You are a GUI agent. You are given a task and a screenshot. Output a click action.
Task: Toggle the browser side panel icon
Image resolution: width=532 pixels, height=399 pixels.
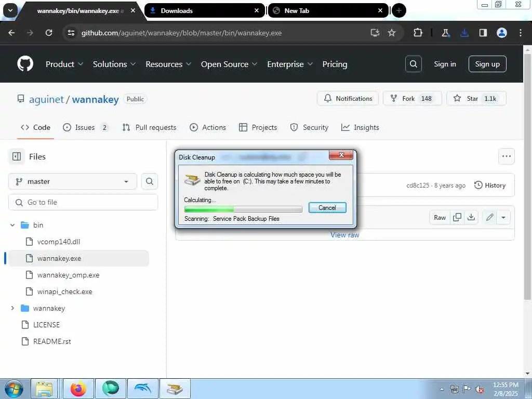pos(483,33)
